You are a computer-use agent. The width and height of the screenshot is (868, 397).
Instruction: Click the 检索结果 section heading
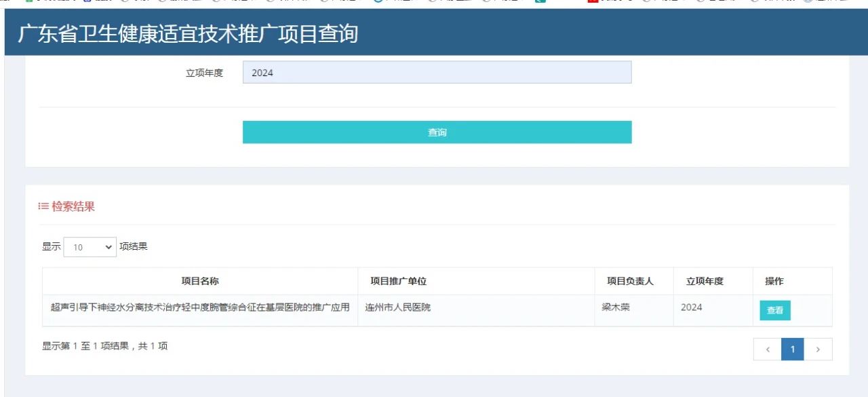click(x=73, y=206)
